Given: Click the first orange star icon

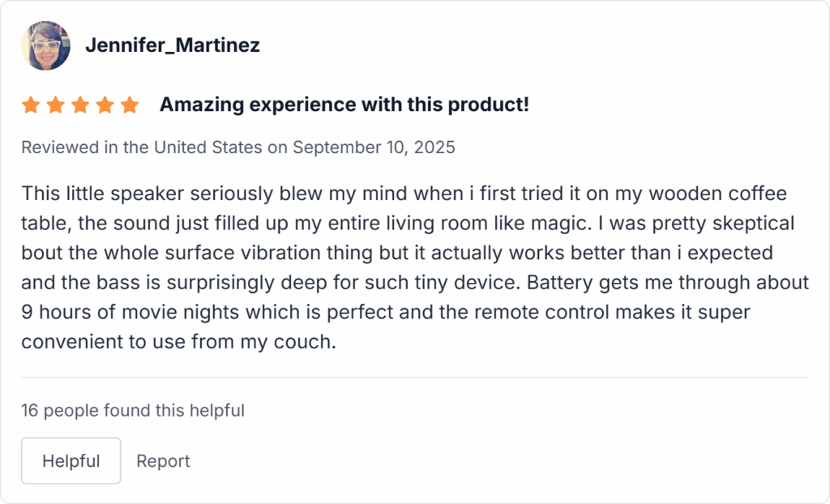Looking at the screenshot, I should [x=31, y=105].
